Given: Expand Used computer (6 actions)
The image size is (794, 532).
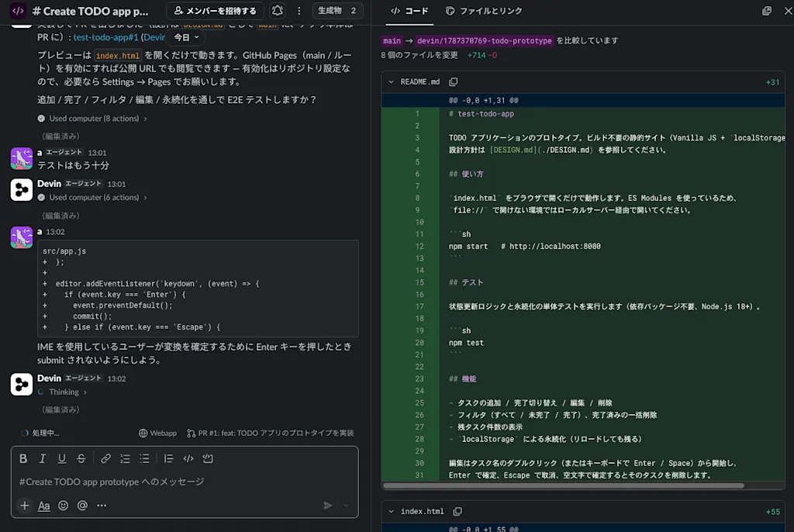Looking at the screenshot, I should [x=93, y=197].
